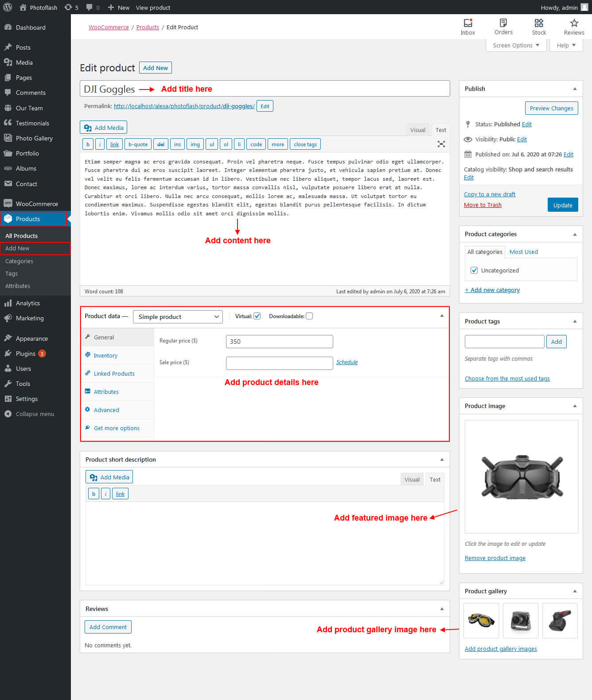This screenshot has width=592, height=700.
Task: Click Add Media above main editor
Action: pos(104,128)
